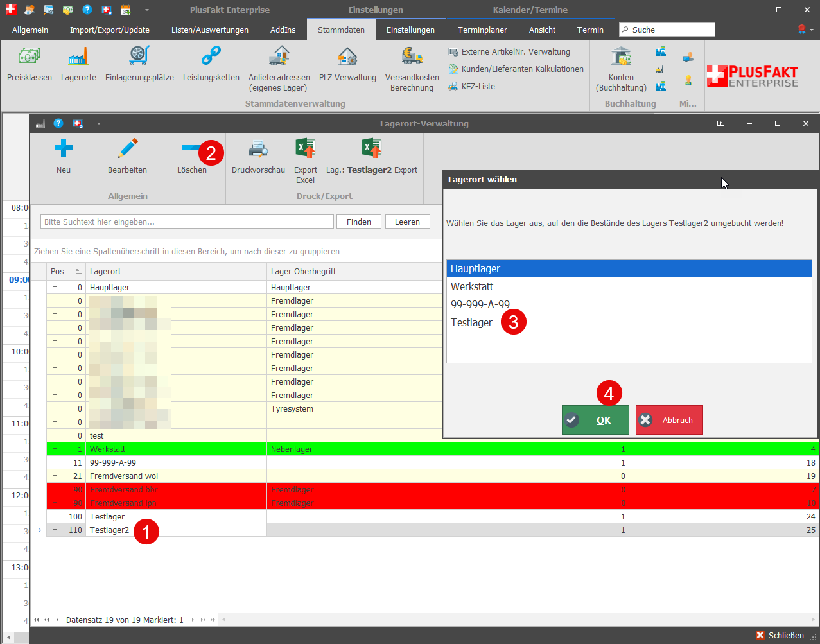Open Anlieferadressen (eigenes Lager)
820x644 pixels.
pyautogui.click(x=279, y=69)
